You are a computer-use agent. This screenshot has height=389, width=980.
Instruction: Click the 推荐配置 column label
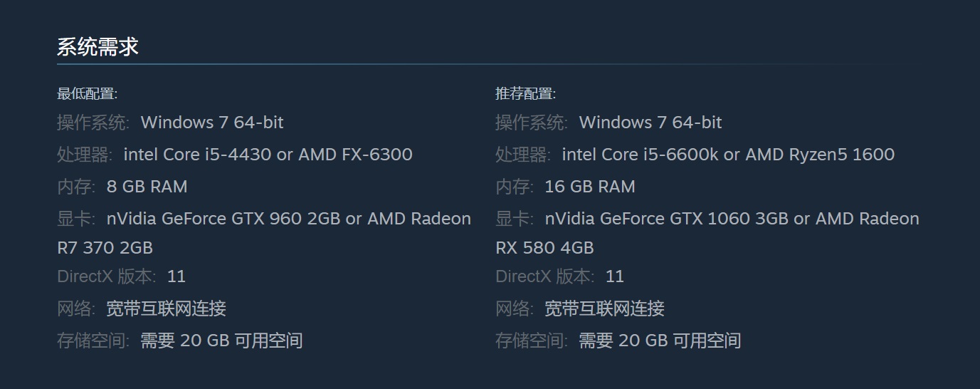pos(525,93)
